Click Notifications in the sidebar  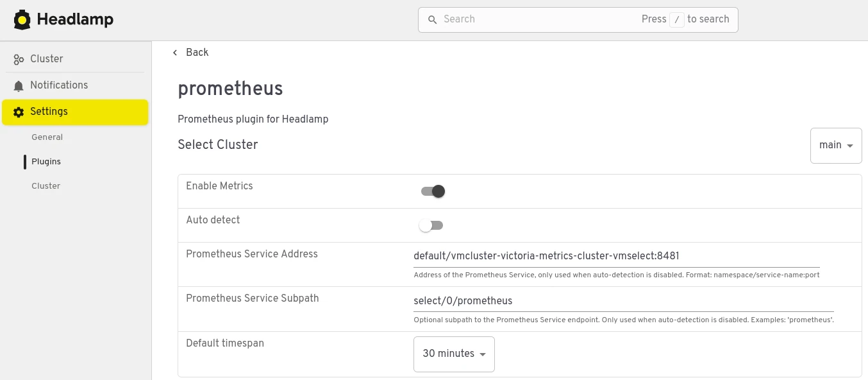pos(59,85)
